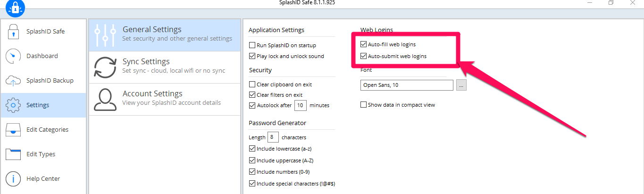Open the Dashboard gauge icon

coord(13,56)
